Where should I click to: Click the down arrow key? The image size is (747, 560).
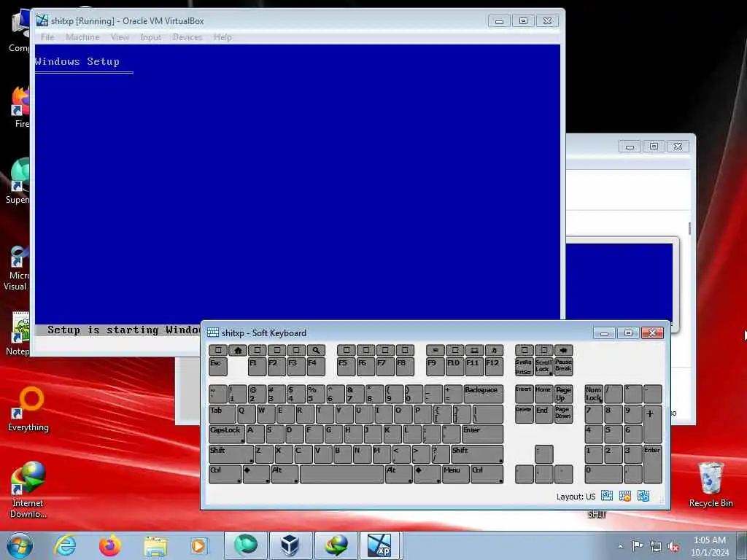click(543, 474)
